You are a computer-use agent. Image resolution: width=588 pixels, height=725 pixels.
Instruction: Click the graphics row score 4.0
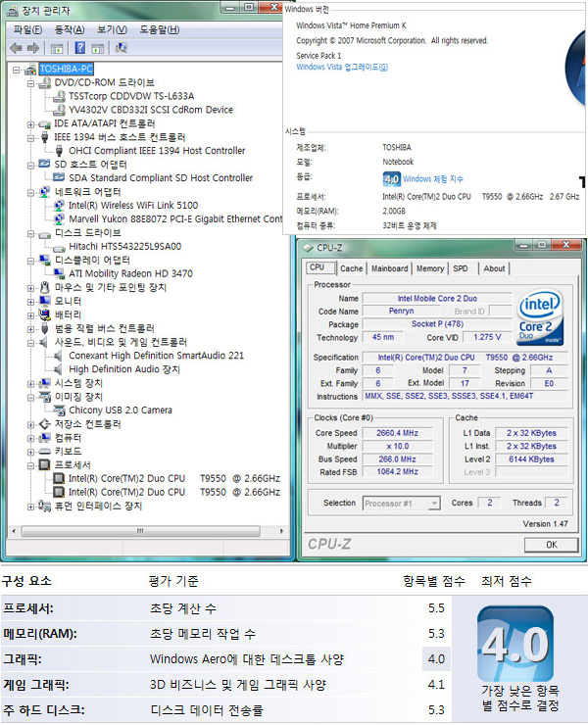[436, 659]
